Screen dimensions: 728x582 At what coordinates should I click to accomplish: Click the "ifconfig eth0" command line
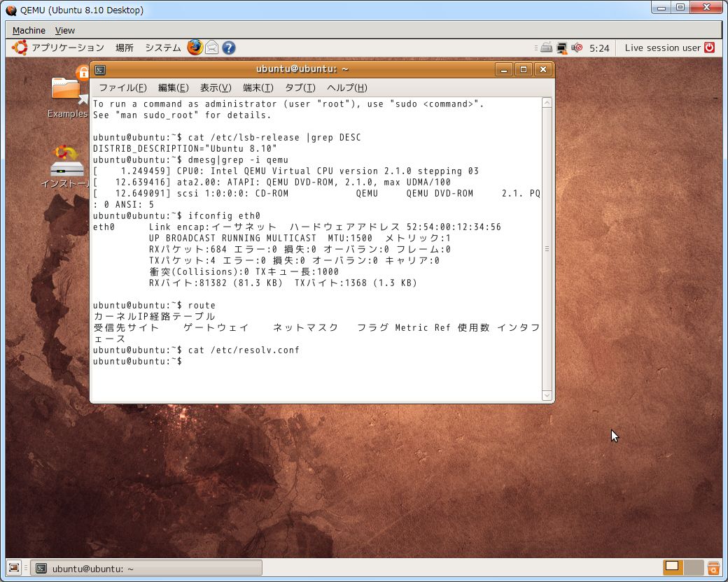(x=176, y=216)
